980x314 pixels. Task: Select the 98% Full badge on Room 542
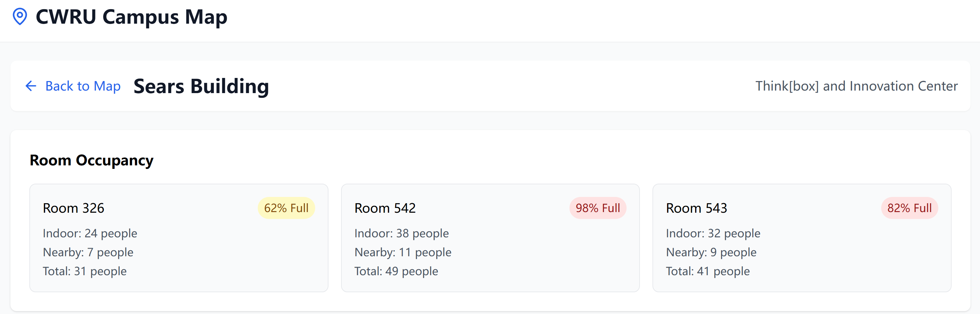[x=597, y=208]
